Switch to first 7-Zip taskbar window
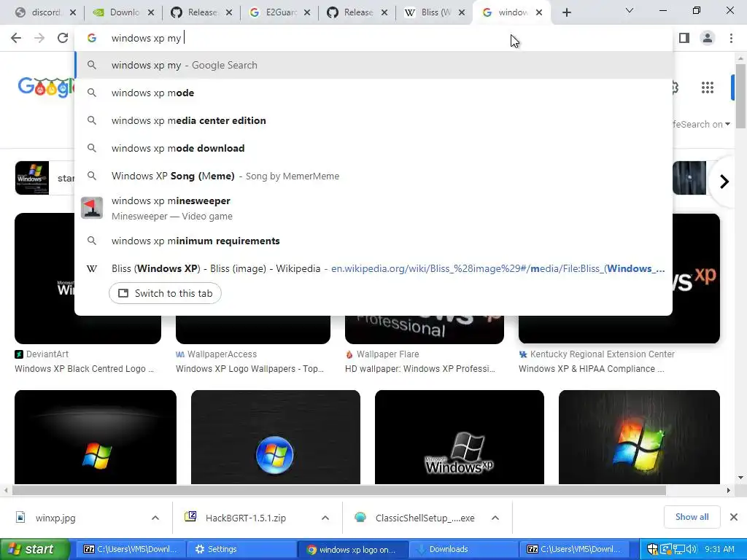 pos(131,550)
